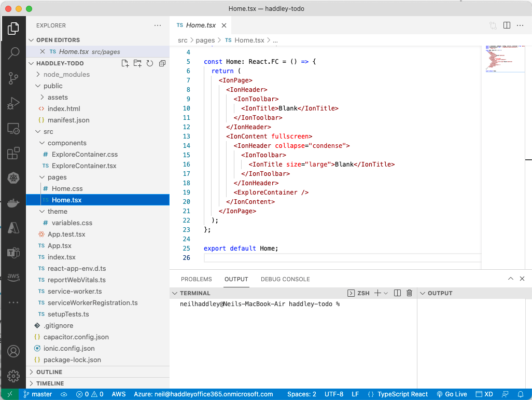Open App.tsx in the file explorer
The width and height of the screenshot is (532, 400).
coord(60,246)
